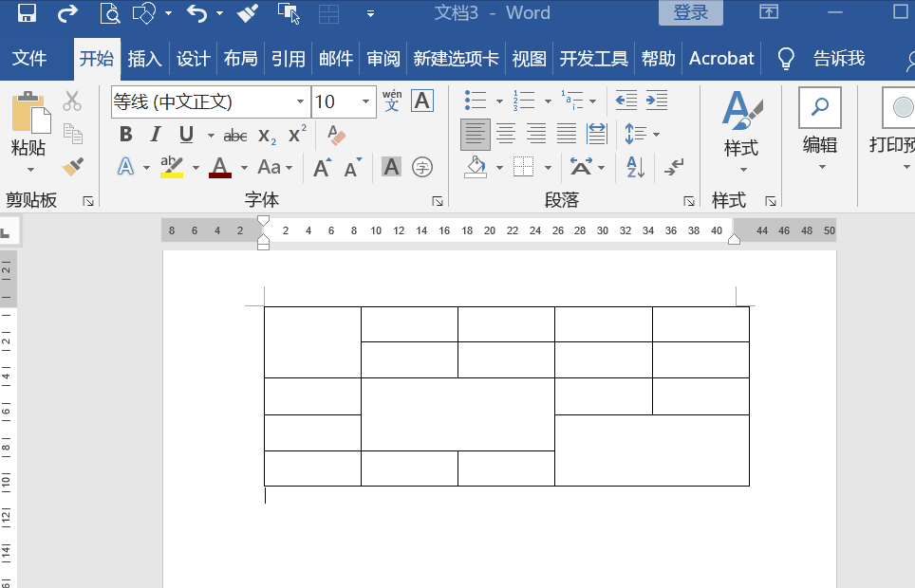Click the Shading paint bucket icon

(x=476, y=168)
